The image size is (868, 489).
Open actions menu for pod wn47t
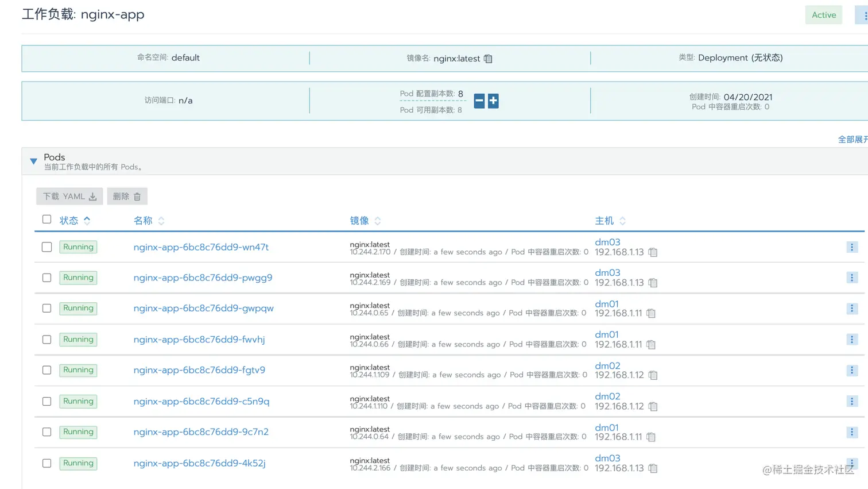coord(852,247)
